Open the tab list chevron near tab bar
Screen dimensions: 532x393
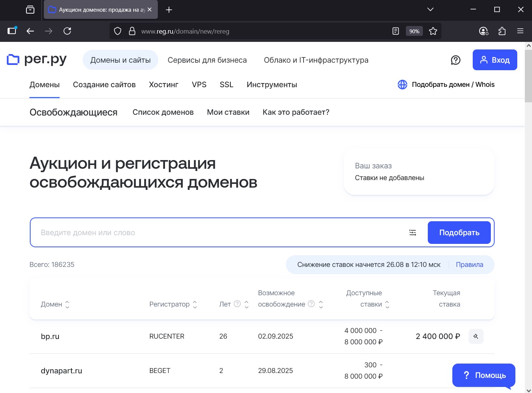pos(430,9)
